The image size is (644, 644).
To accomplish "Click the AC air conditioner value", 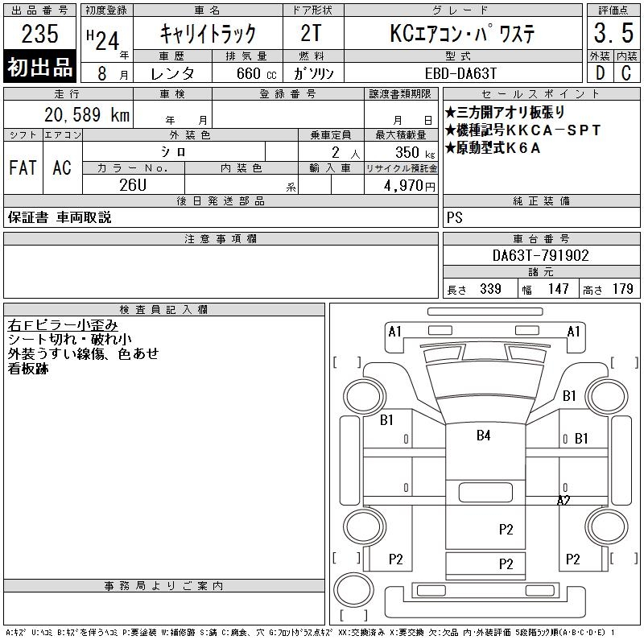I will [62, 168].
